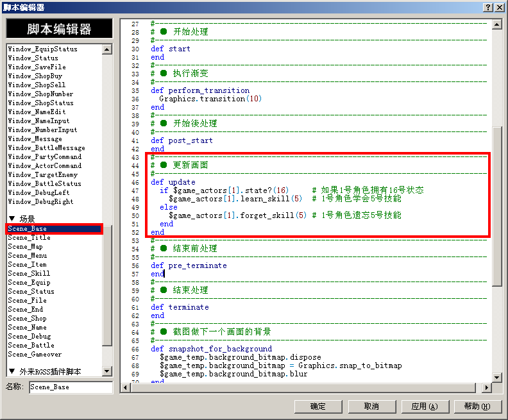Screen dimensions: 508x420
Task: Click the code editor scroll-right arrow
Action: point(486,387)
